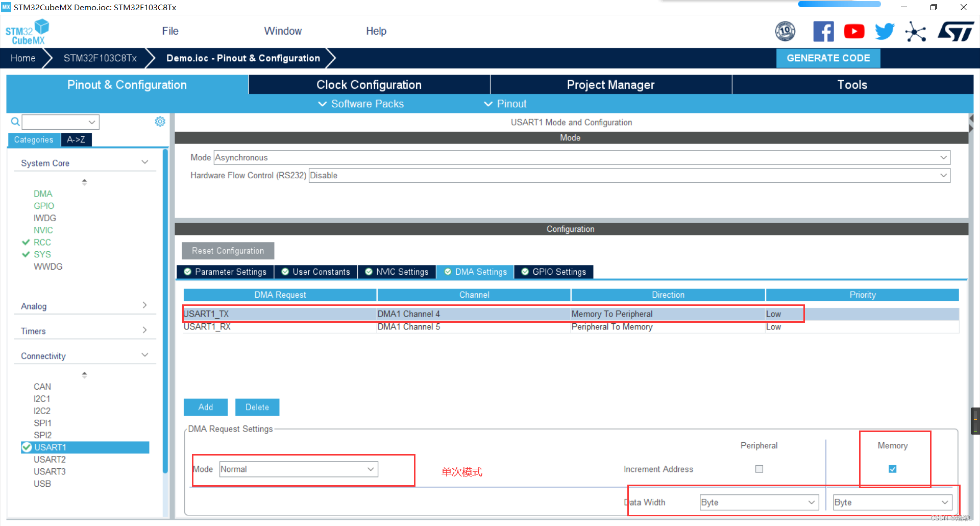
Task: Expand the Pinout menu
Action: tap(505, 104)
